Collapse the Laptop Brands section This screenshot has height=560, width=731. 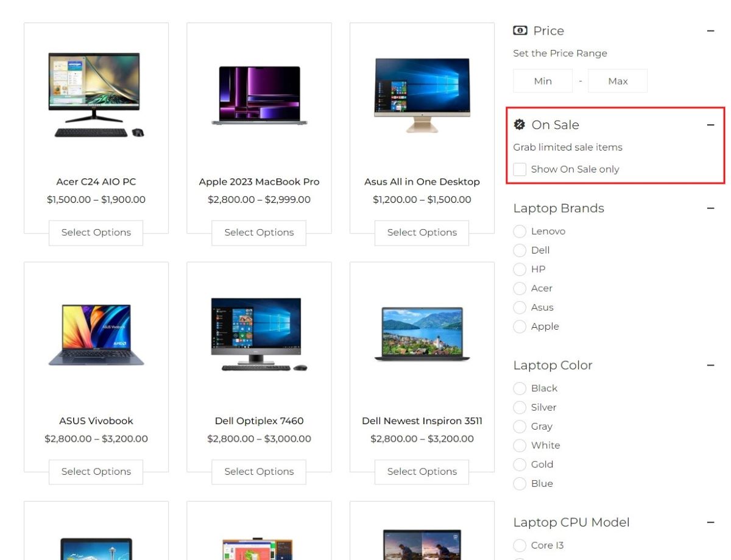[710, 208]
